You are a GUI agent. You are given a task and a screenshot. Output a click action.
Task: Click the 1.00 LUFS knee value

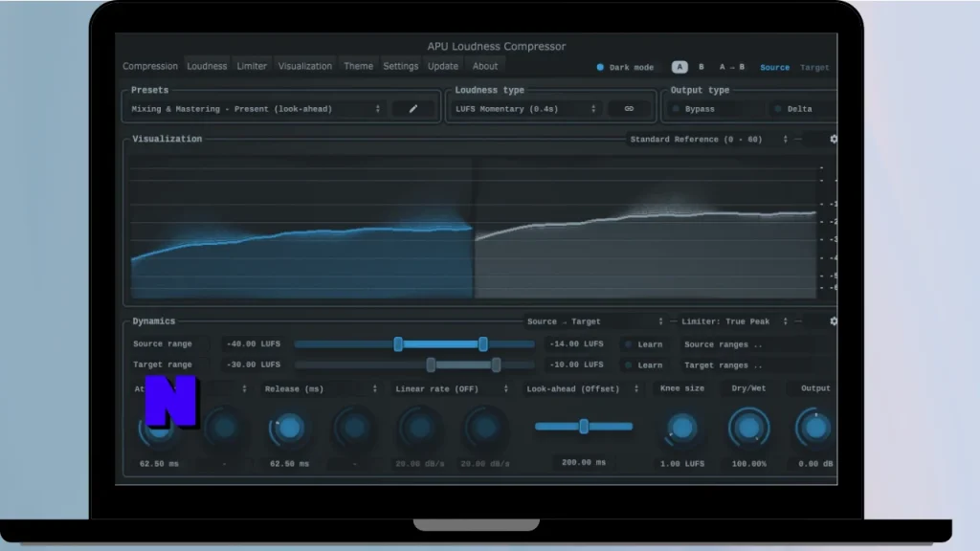coord(681,464)
